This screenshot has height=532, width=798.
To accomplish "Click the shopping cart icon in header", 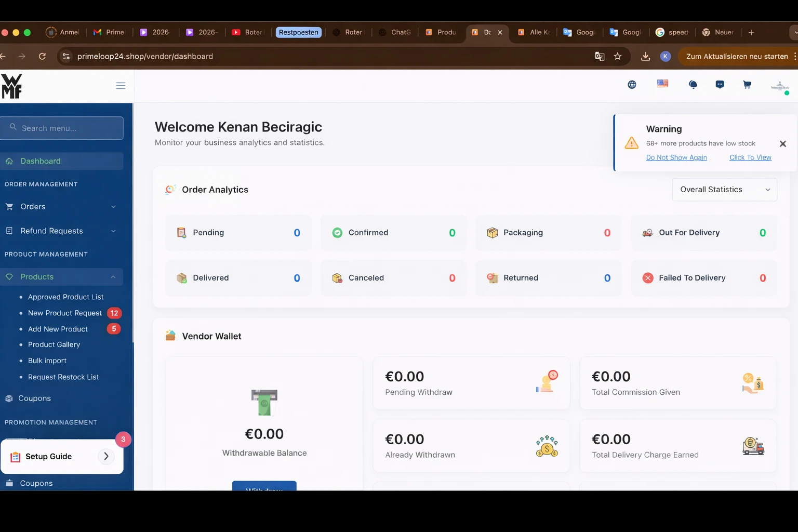I will tap(747, 85).
